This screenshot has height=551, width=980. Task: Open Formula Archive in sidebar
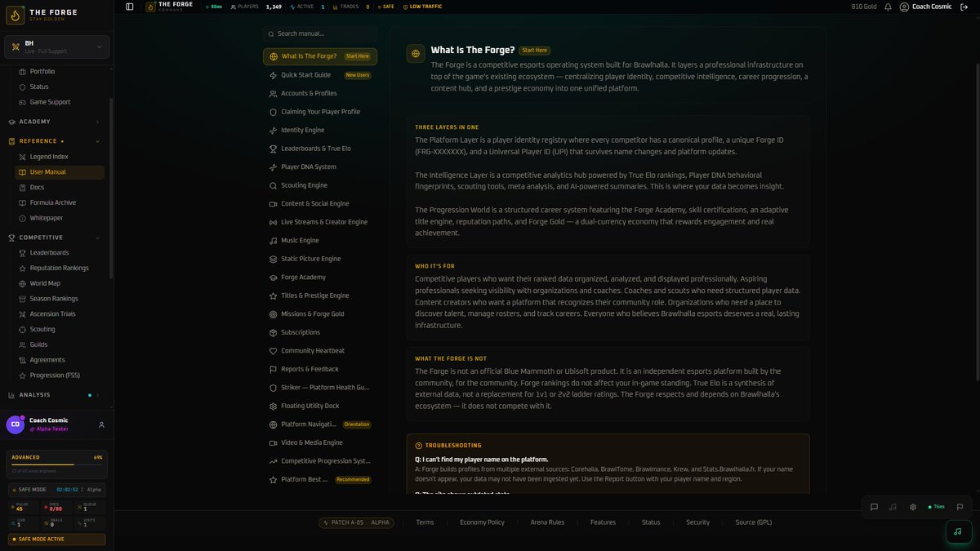tap(60, 202)
